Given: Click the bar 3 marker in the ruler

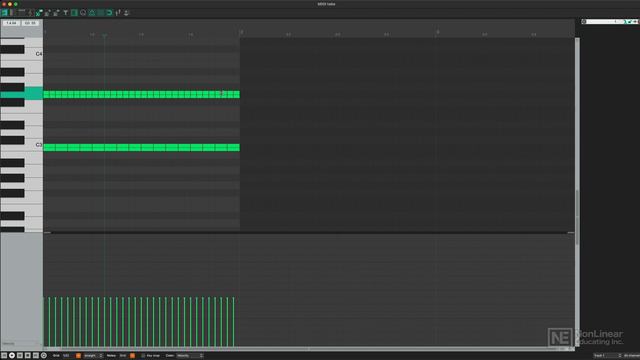Looking at the screenshot, I should tap(438, 32).
